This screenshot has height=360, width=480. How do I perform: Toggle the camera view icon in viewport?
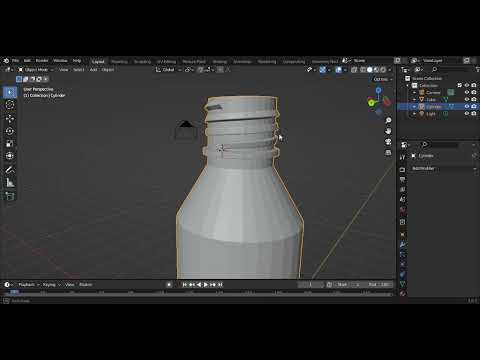click(388, 142)
